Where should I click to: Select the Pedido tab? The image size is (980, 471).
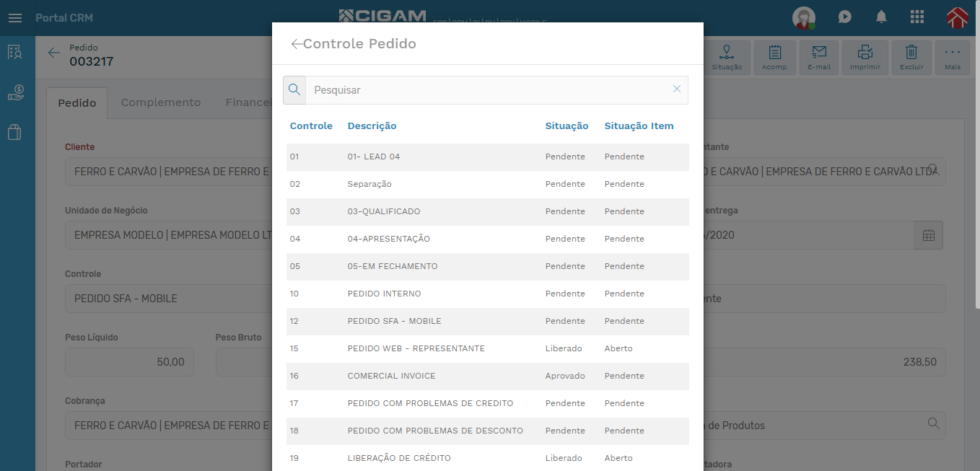point(77,103)
